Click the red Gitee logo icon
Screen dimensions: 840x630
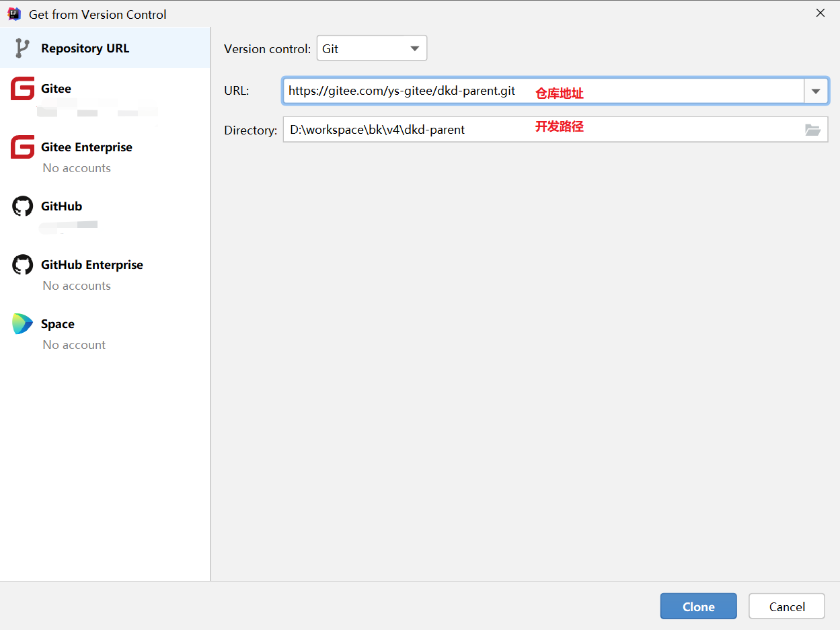pos(22,89)
